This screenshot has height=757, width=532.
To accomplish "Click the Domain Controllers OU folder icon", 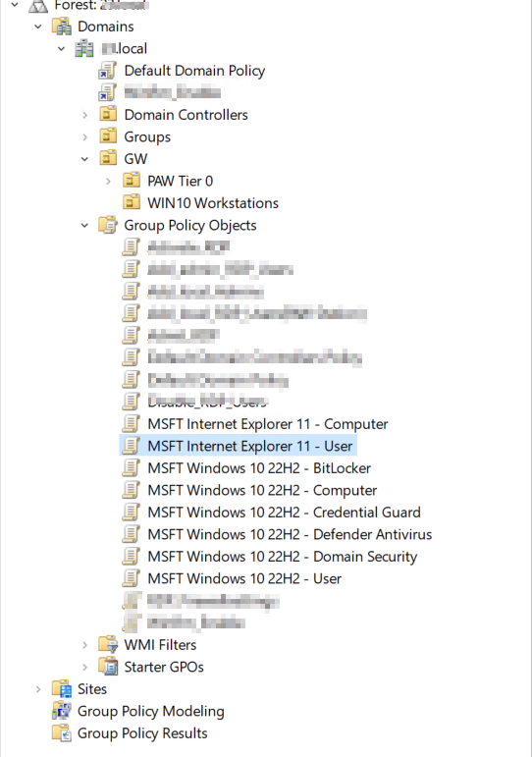I will pos(108,115).
